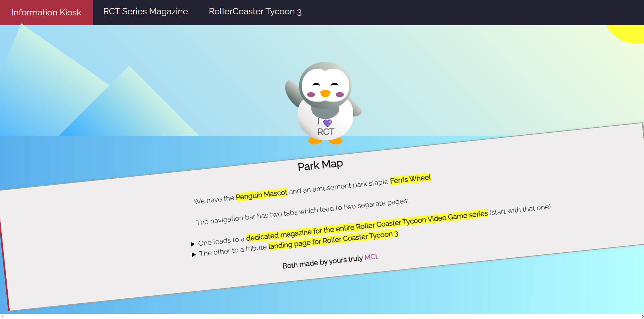
Task: Visit the landing page for Roller Coaster Tycoon 3
Action: coord(333,240)
